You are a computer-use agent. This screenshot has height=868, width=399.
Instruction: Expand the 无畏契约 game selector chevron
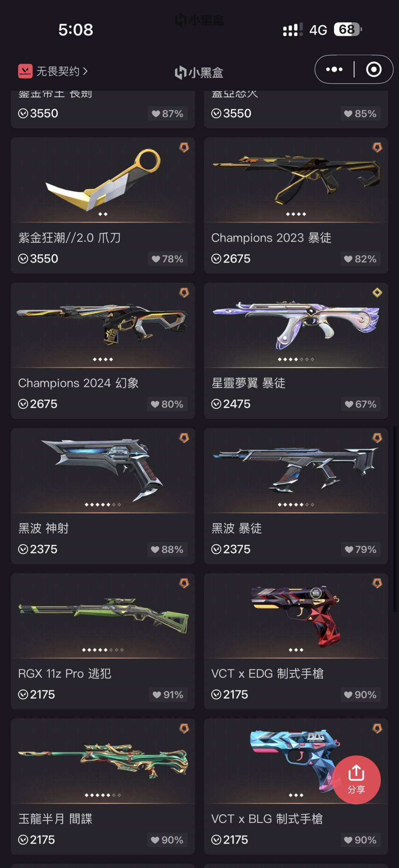tap(85, 71)
